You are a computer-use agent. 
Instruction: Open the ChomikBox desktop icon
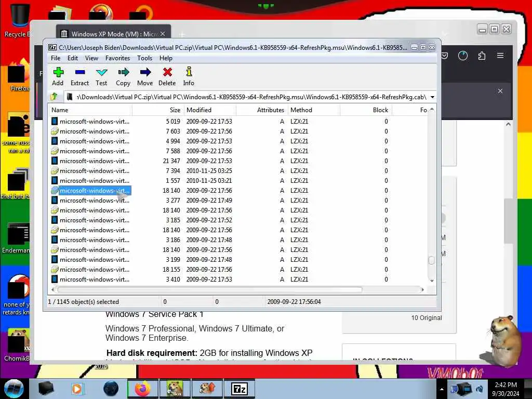17,344
